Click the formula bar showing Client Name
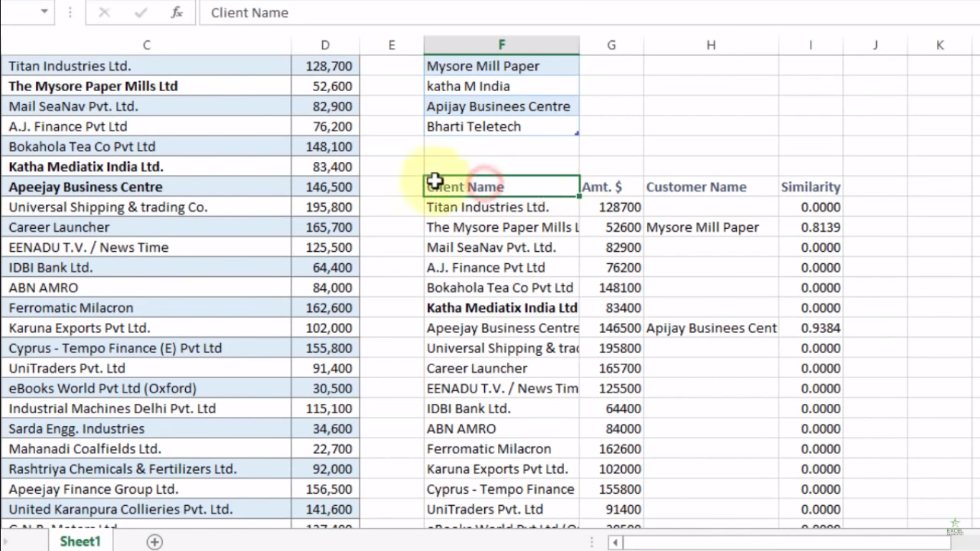Screen dimensions: 980x551 588,13
